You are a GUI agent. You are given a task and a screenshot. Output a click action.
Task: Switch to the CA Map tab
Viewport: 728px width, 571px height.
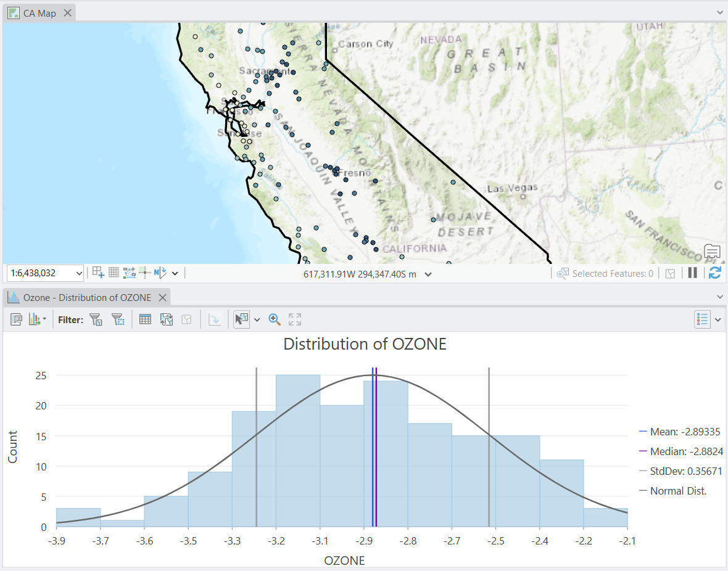click(39, 14)
